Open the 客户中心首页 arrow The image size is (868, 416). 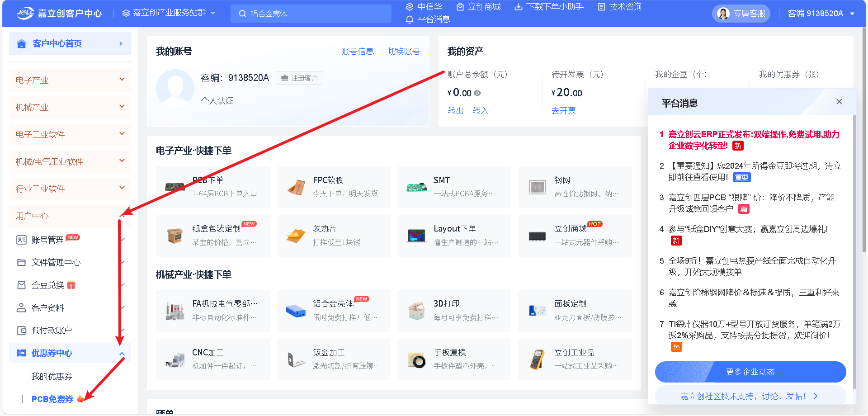[x=121, y=43]
